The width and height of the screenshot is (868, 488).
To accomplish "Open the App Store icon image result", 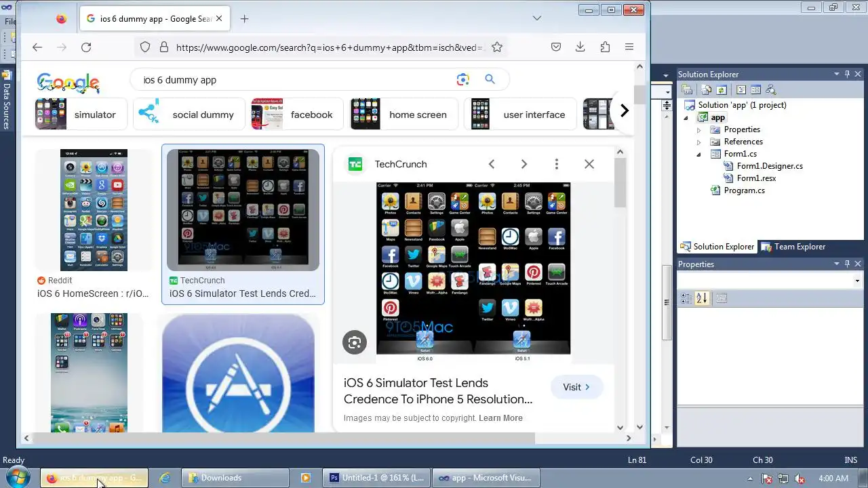I will (238, 373).
